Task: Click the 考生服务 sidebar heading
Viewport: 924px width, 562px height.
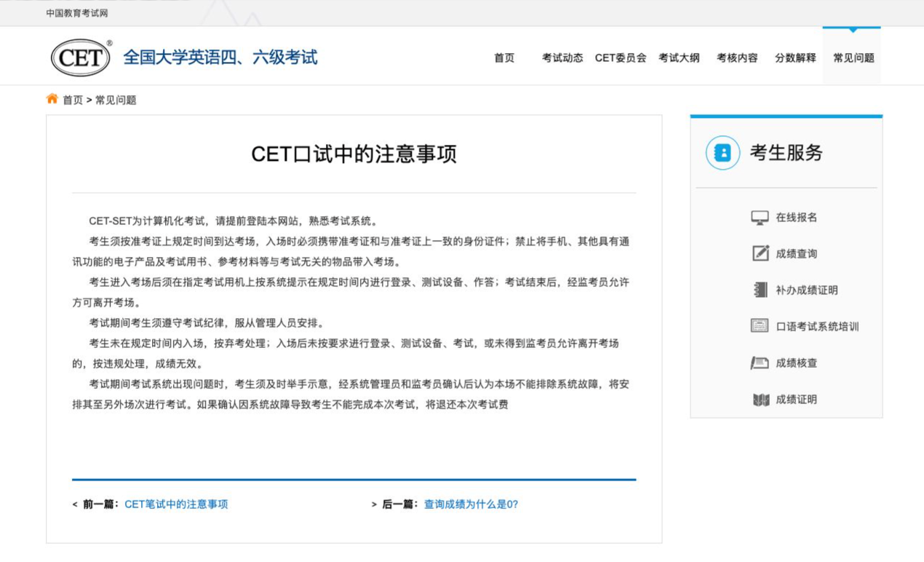Action: click(x=786, y=153)
